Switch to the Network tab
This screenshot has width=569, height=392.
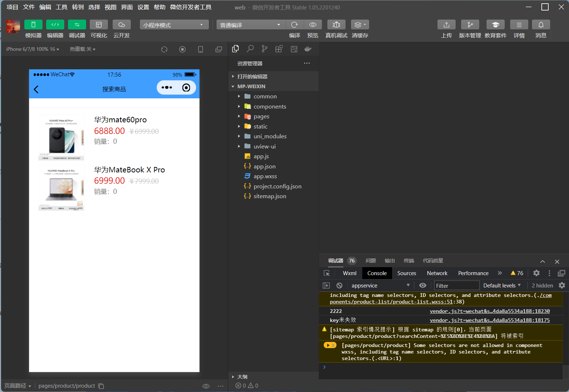tap(437, 273)
